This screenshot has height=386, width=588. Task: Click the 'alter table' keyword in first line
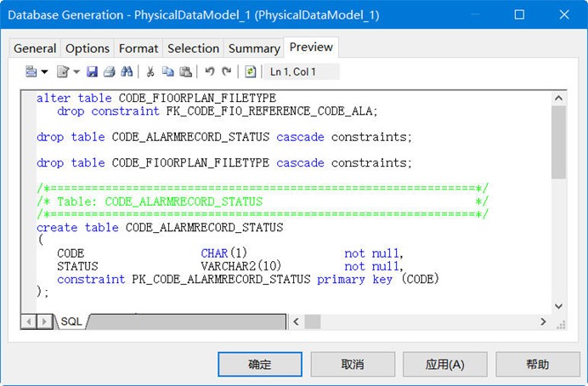coord(74,99)
